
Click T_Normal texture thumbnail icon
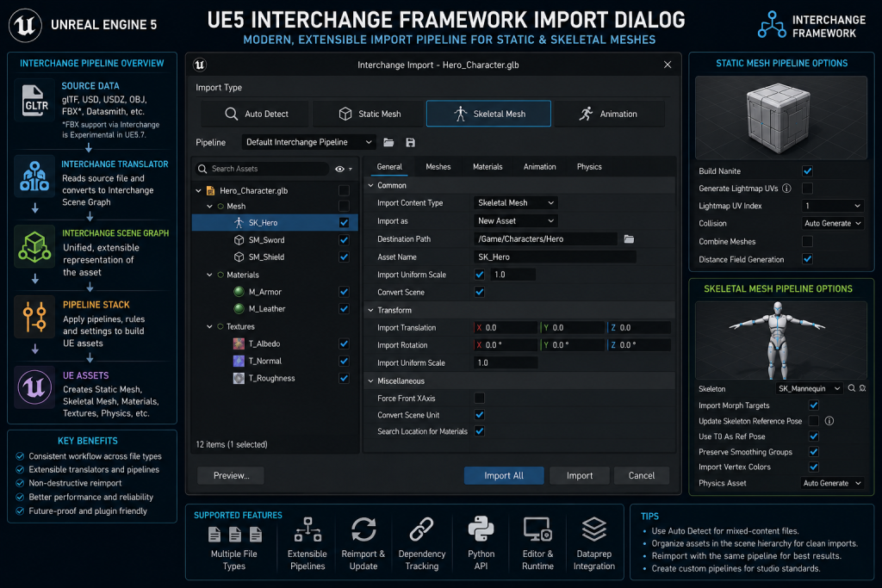(x=239, y=361)
